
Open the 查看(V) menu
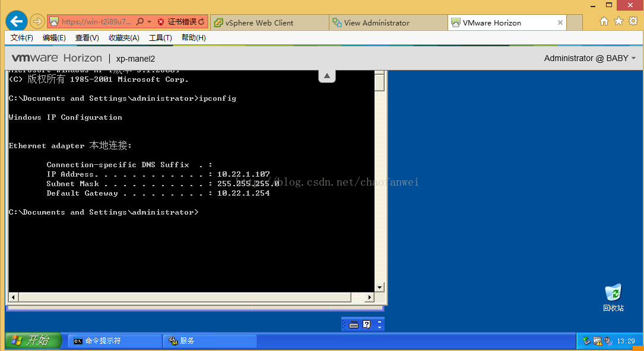coord(87,38)
